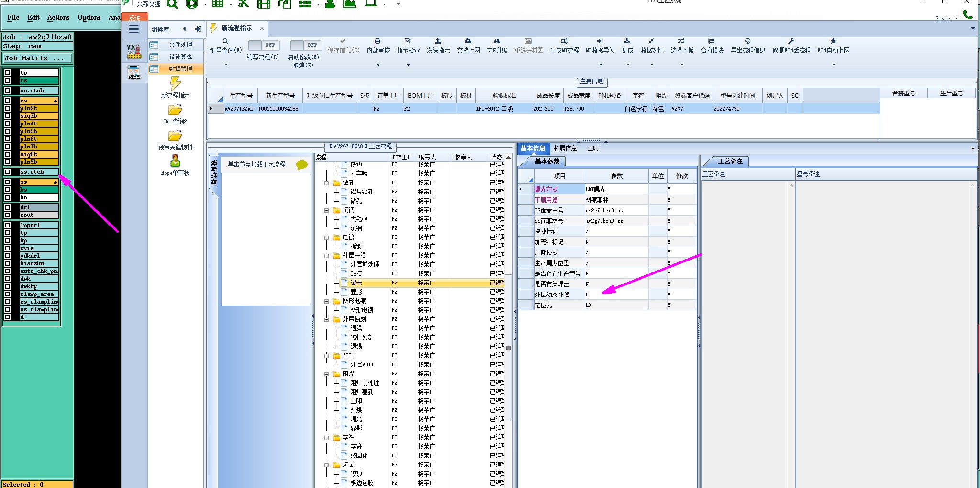
Task: Open the 内部审核 dropdown arrow
Action: 378,65
